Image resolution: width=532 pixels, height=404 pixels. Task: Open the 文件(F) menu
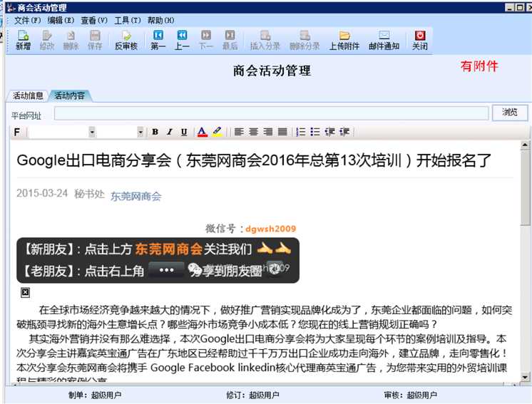pos(27,21)
